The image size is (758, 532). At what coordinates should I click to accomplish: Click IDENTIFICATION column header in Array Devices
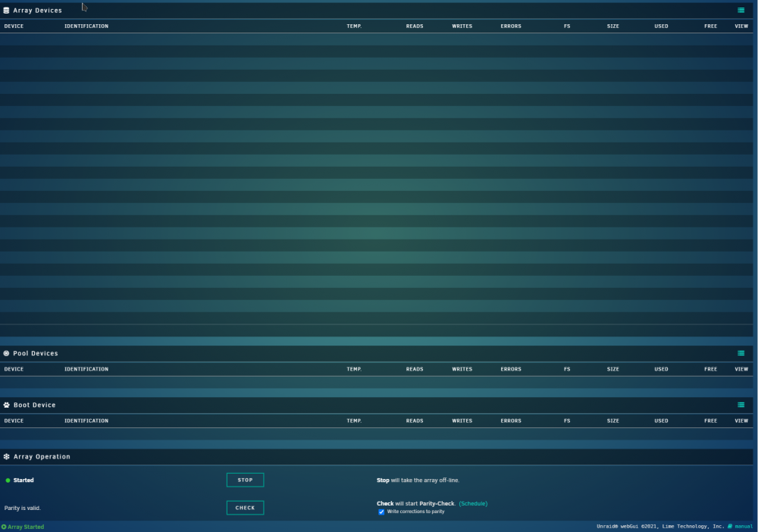86,26
